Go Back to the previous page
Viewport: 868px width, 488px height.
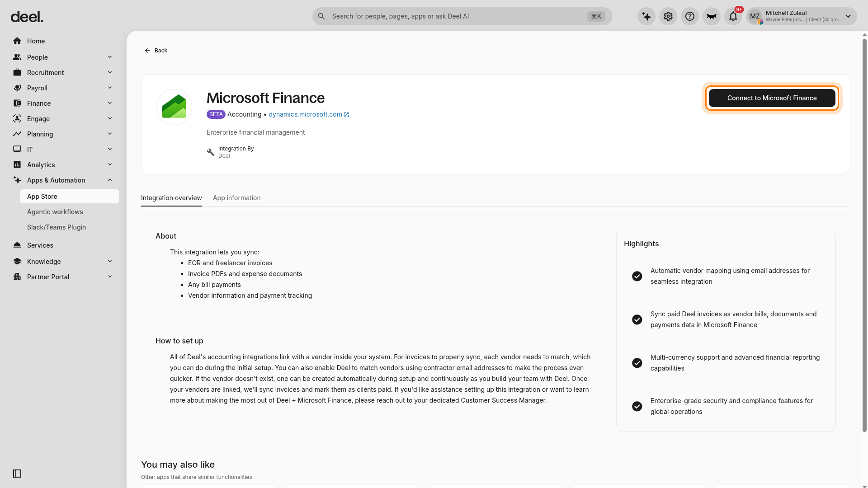(156, 51)
